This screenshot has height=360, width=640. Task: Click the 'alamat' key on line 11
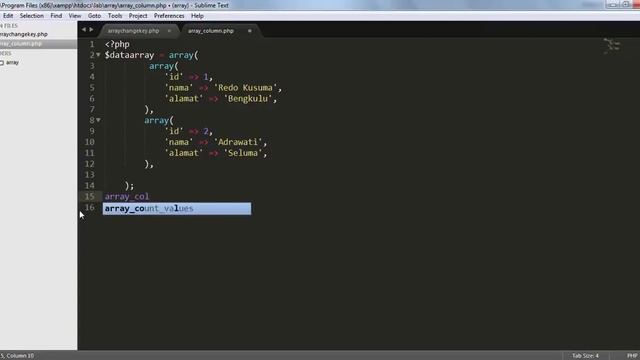point(184,153)
